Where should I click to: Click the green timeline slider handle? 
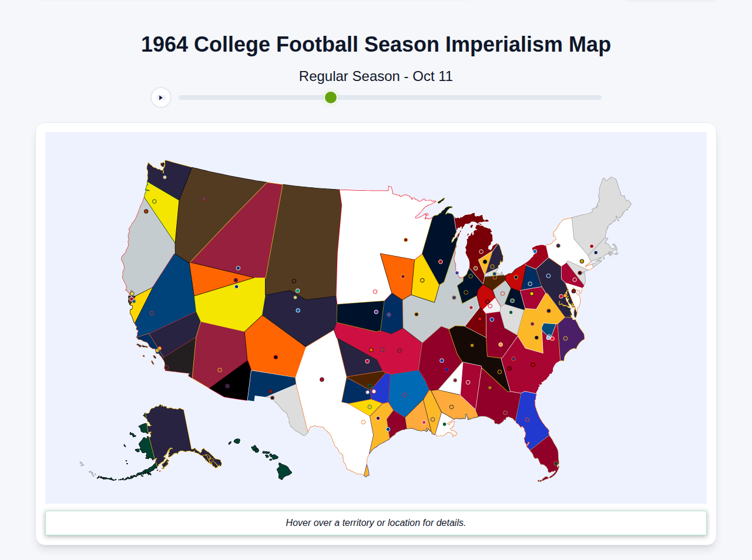tap(330, 97)
